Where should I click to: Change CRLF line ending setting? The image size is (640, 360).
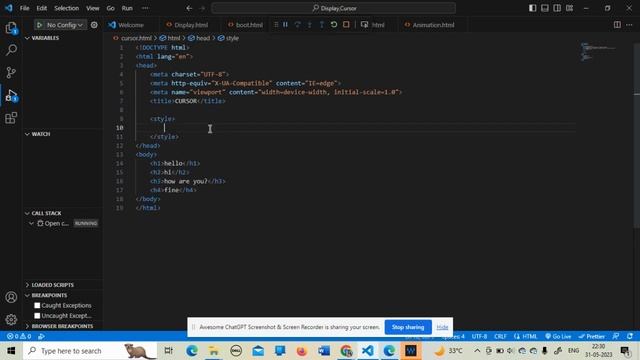pos(500,336)
